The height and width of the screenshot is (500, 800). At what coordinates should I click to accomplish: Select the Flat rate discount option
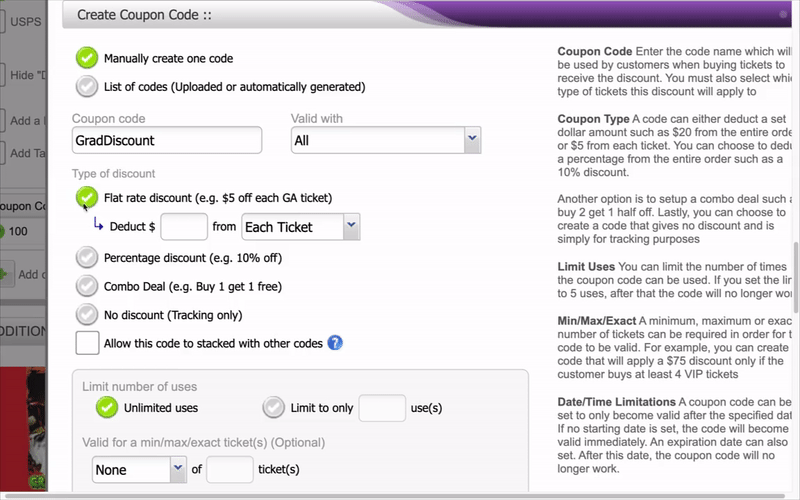[x=88, y=197]
